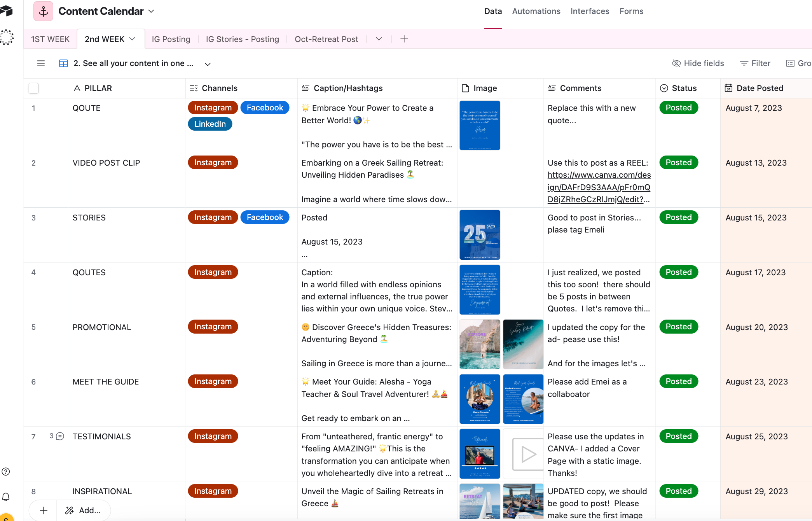The image size is (812, 521).
Task: Switch to the Automations tab
Action: click(x=536, y=11)
